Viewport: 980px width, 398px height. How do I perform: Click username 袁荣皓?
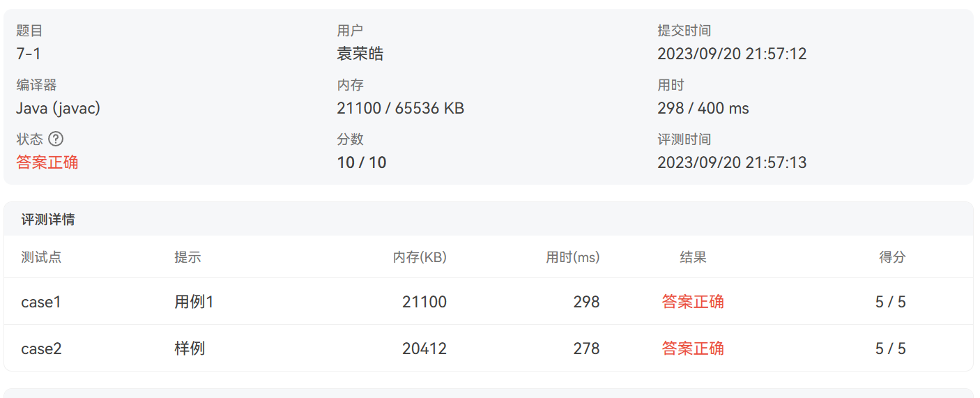tap(360, 54)
